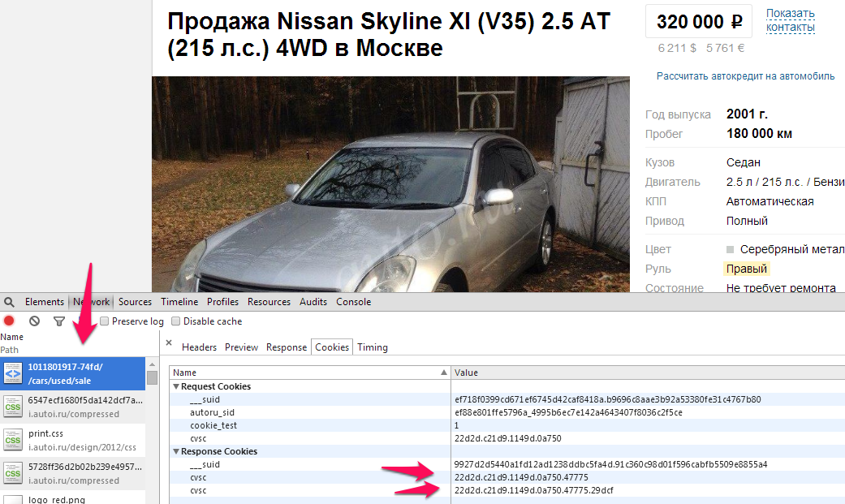Click the Value column header
845x504 pixels.
[x=648, y=373]
